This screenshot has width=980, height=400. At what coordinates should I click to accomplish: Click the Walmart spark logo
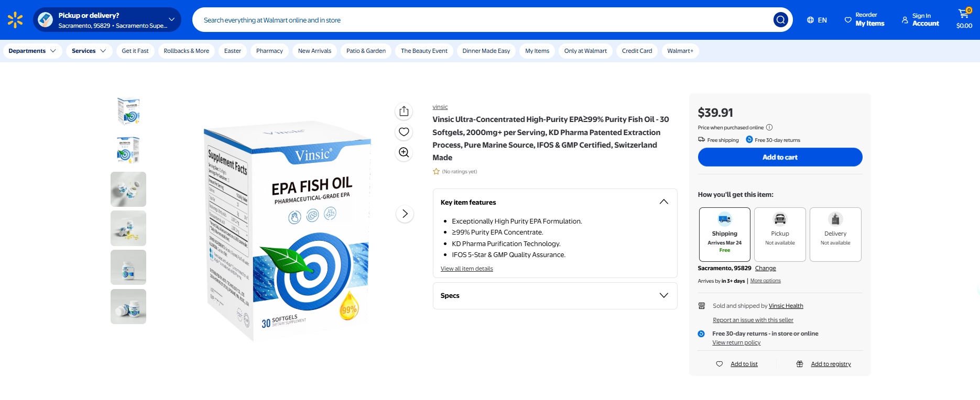(x=15, y=20)
